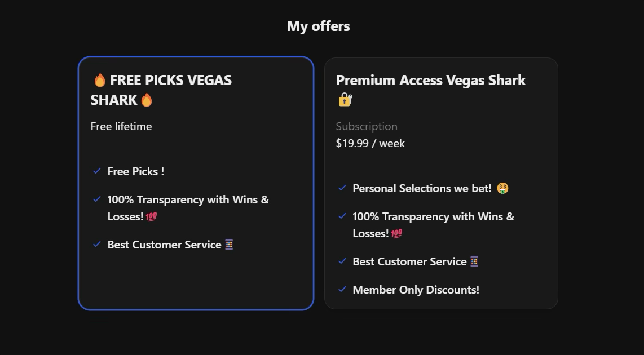Click the checkmark beside Free Picks

[x=96, y=171]
